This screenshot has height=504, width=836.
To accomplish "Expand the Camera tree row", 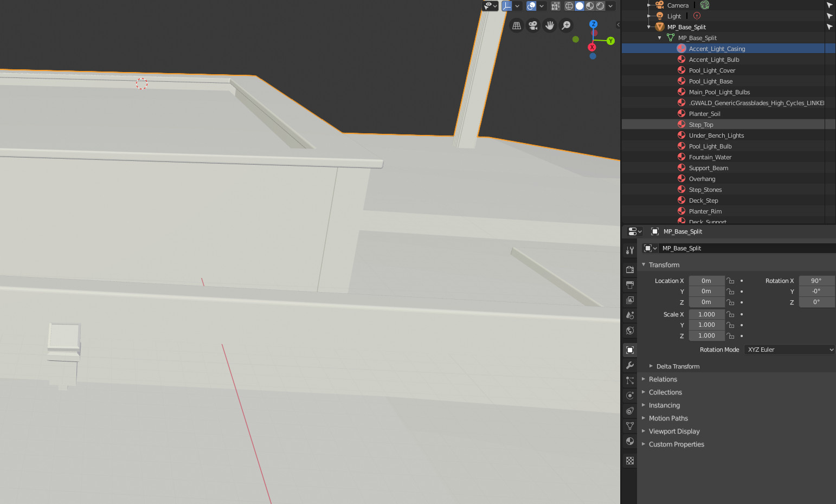I will 649,5.
